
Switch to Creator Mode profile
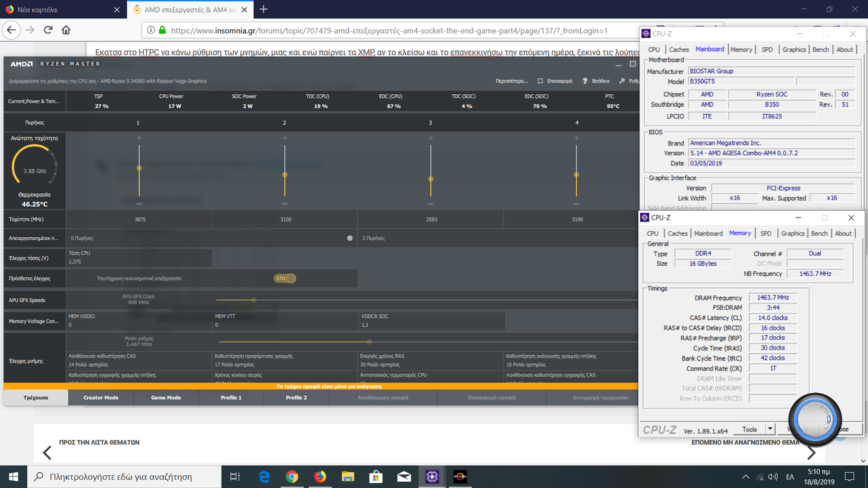click(x=101, y=398)
